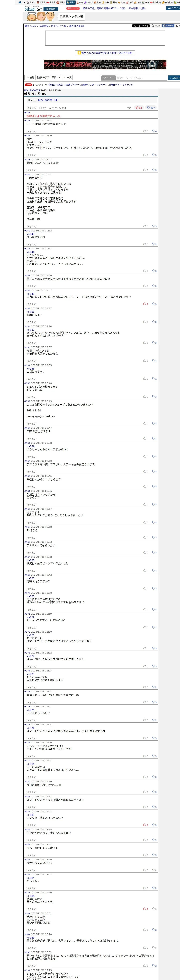Open the スレッド search type dropdown
This screenshot has width=180, height=980.
tap(108, 78)
